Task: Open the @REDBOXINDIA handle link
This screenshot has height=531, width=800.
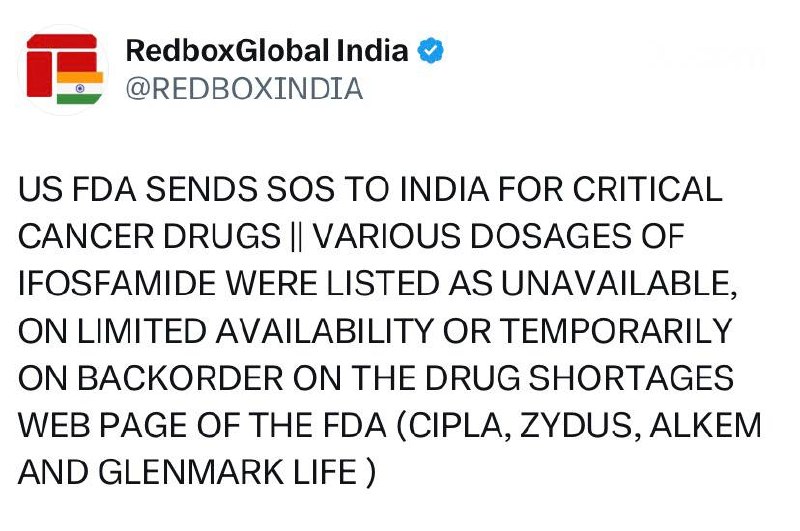Action: (244, 89)
